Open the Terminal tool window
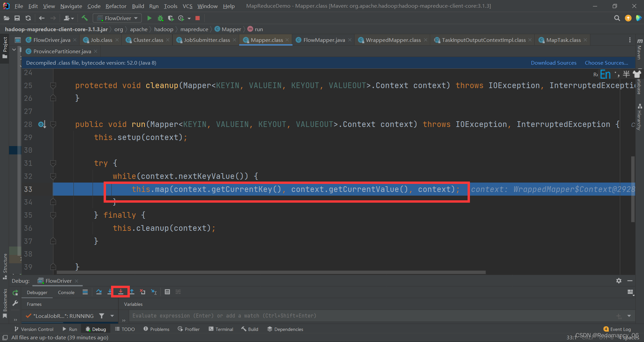 pyautogui.click(x=221, y=329)
